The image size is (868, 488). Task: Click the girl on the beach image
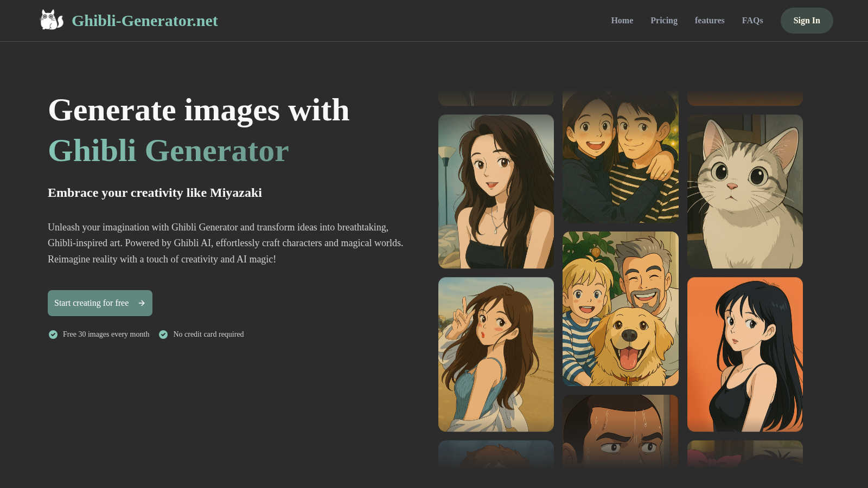496,354
